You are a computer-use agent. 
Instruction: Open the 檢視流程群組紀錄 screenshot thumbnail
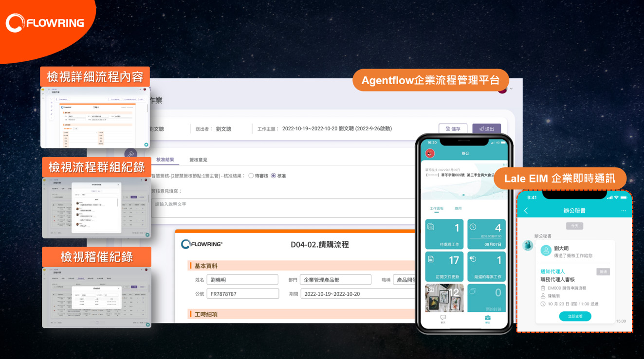click(x=96, y=208)
